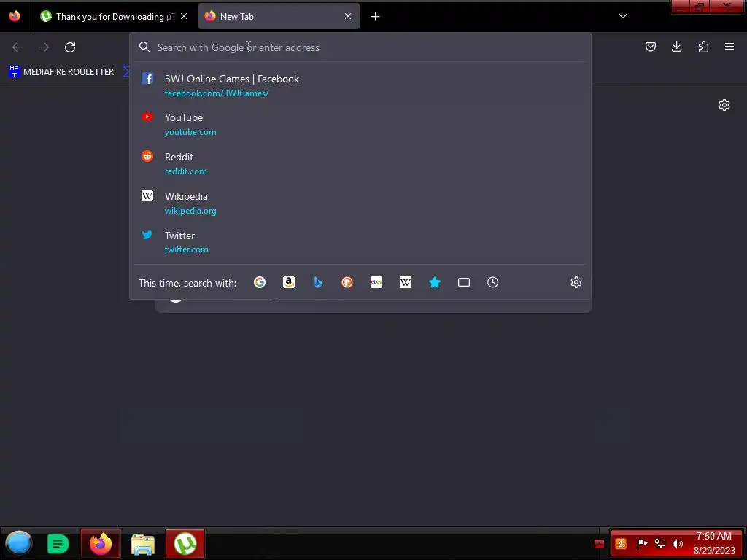Select the YouTube suggestion
Viewport: 747px width, 560px height.
point(360,124)
